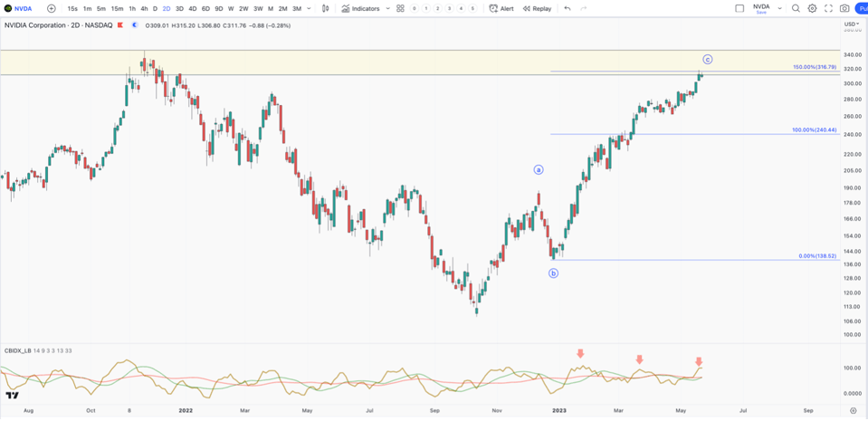Switch to the 3W timeframe
This screenshot has height=421, width=868.
[x=259, y=9]
